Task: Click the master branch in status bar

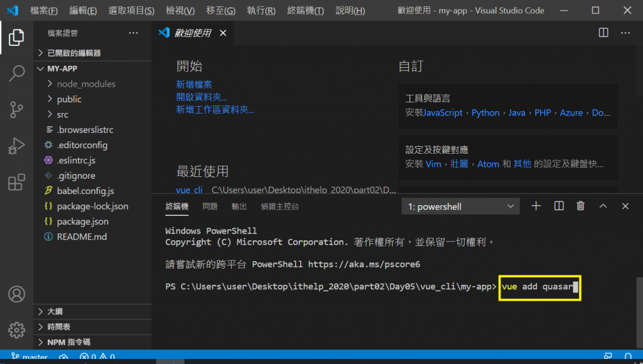Action: (x=30, y=357)
